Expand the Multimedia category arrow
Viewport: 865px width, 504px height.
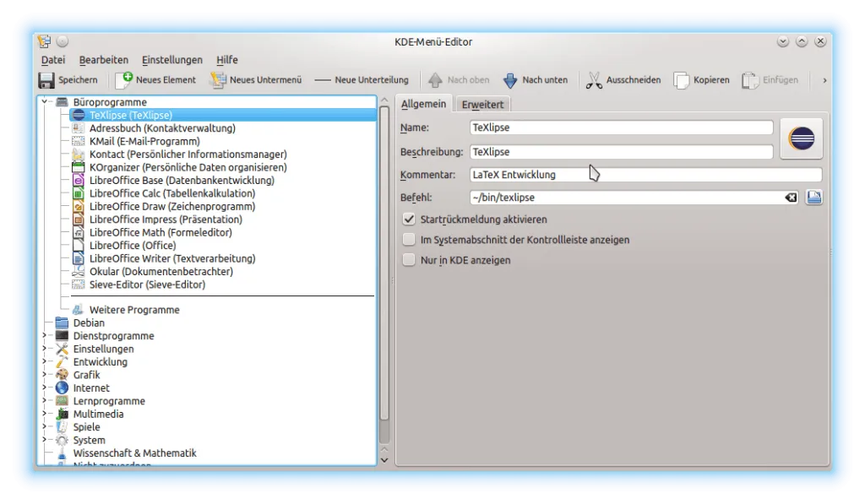(45, 415)
